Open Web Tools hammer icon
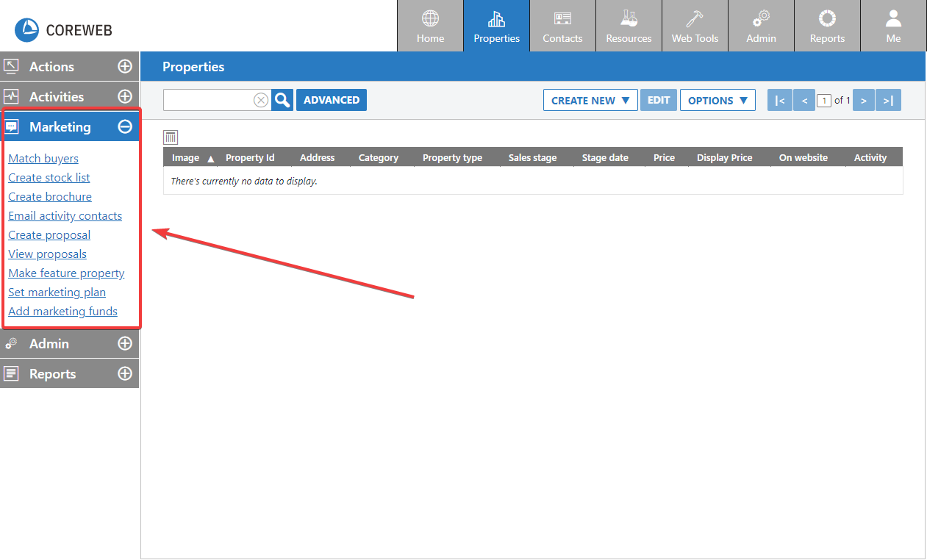The width and height of the screenshot is (927, 560). coord(695,19)
